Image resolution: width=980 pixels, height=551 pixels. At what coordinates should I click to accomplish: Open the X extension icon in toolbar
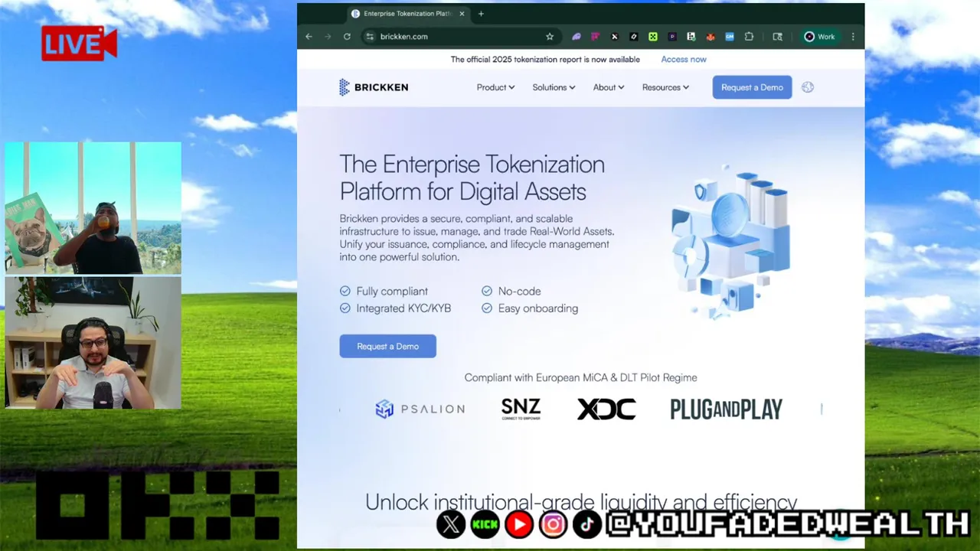click(614, 37)
